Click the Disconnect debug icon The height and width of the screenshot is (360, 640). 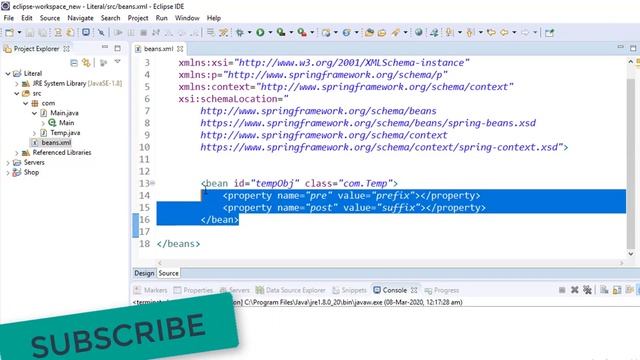coord(156,33)
